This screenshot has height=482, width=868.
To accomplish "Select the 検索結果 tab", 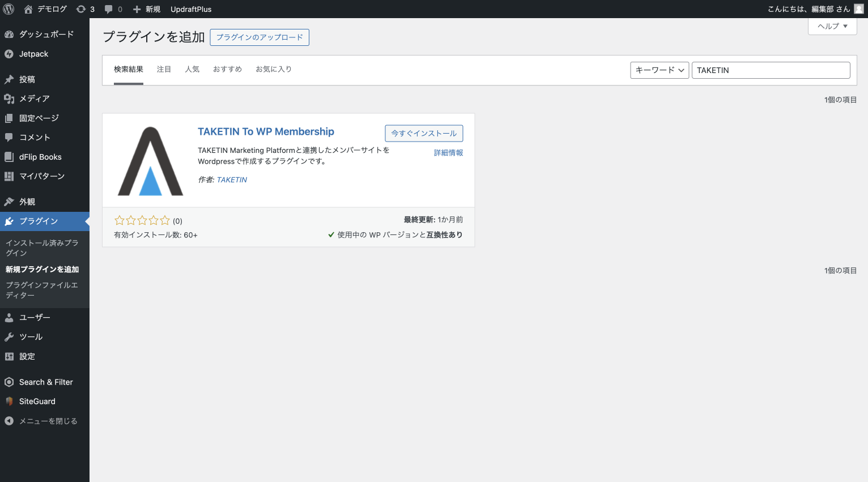I will point(129,69).
